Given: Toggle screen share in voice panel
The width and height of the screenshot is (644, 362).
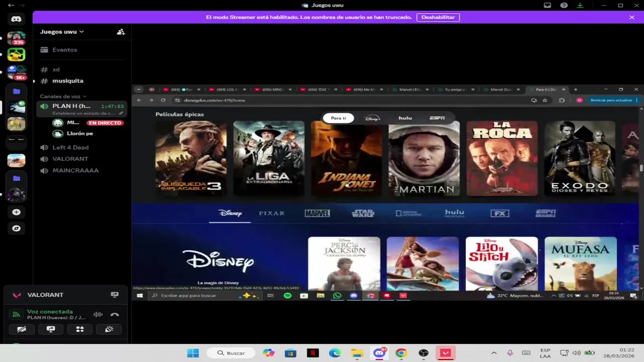Looking at the screenshot, I should coord(51,329).
